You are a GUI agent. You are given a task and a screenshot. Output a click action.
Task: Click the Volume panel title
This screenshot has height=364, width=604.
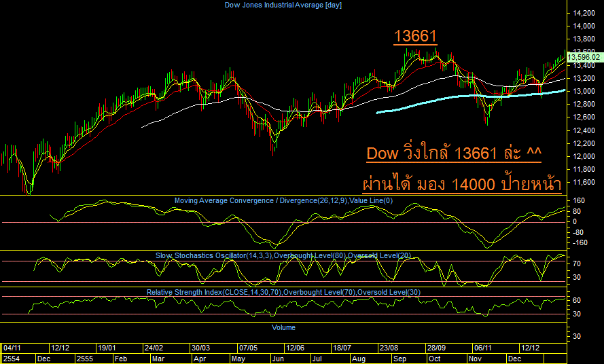tap(283, 327)
